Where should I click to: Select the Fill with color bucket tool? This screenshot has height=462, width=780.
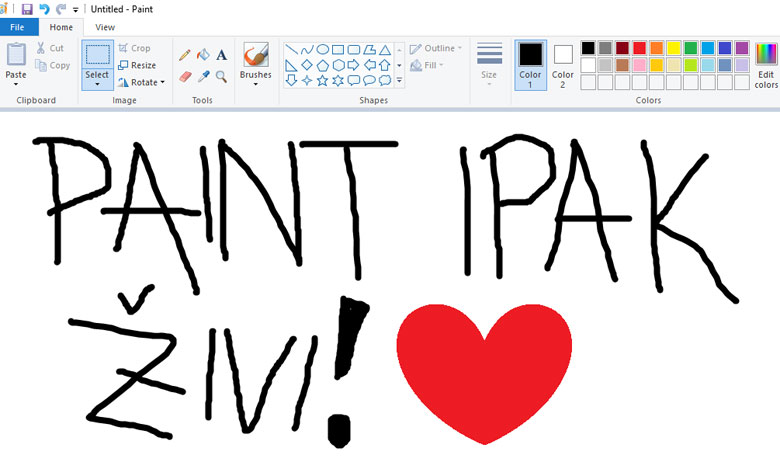coord(203,55)
